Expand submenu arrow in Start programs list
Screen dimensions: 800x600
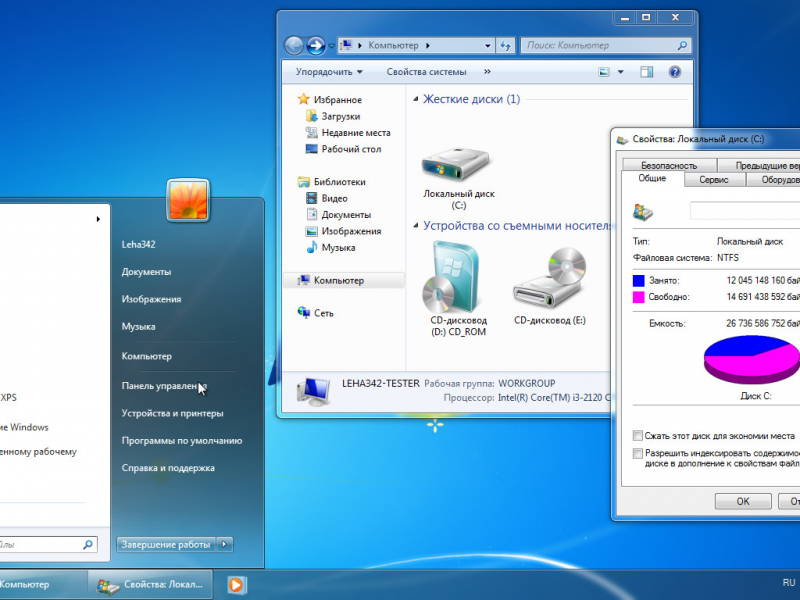click(98, 219)
